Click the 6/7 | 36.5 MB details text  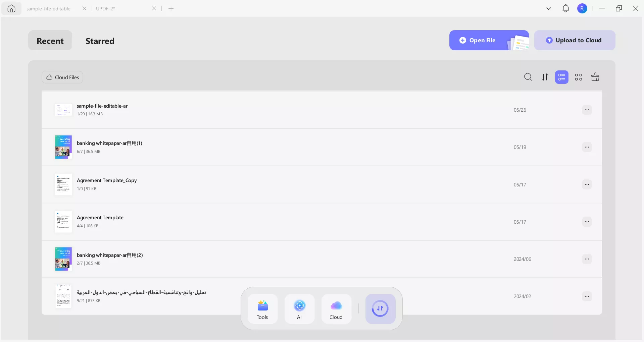(89, 152)
